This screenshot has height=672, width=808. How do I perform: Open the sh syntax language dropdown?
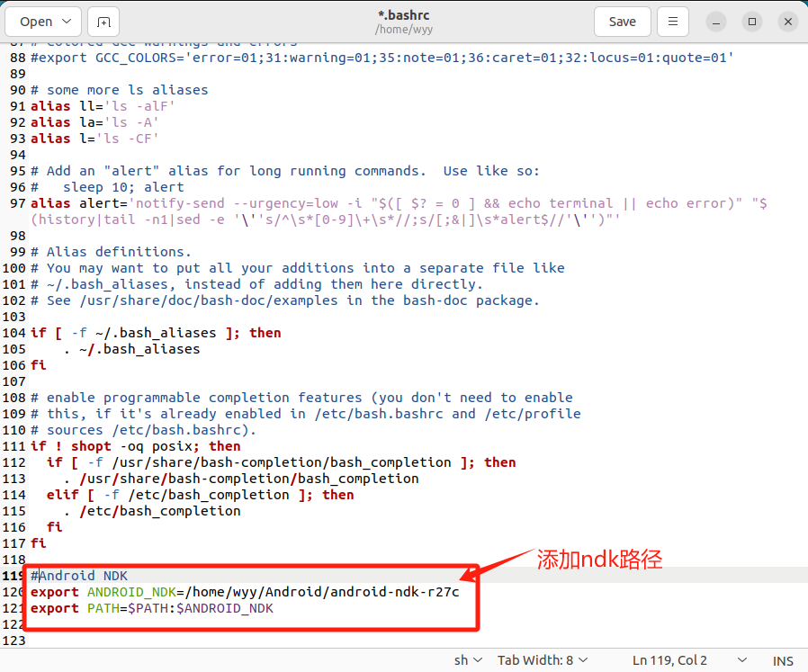pyautogui.click(x=468, y=660)
